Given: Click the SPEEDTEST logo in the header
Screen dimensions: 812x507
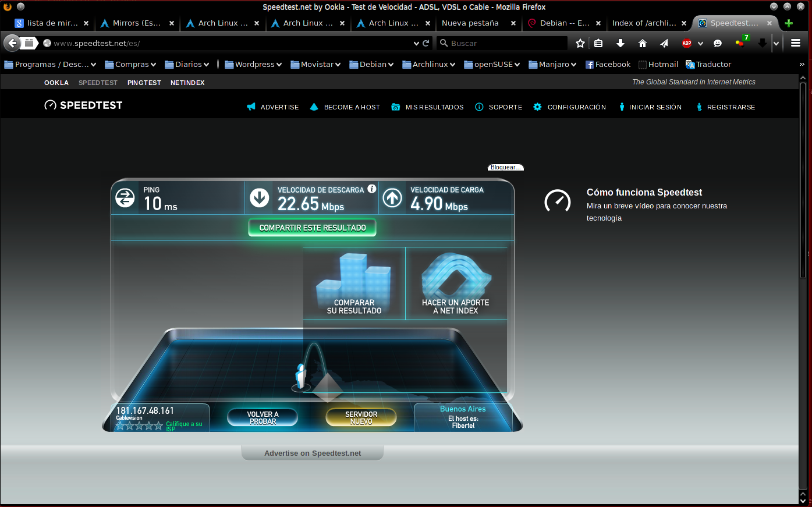Looking at the screenshot, I should point(83,105).
